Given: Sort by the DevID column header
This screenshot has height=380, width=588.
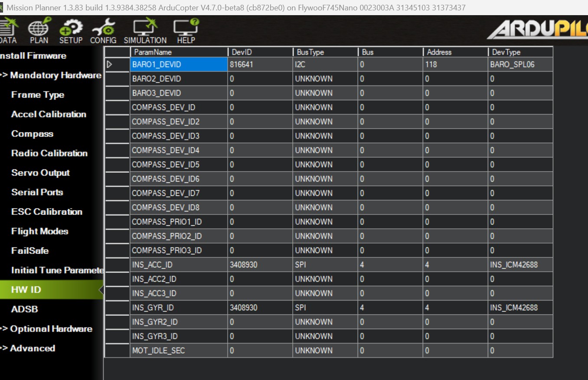Looking at the screenshot, I should click(260, 52).
